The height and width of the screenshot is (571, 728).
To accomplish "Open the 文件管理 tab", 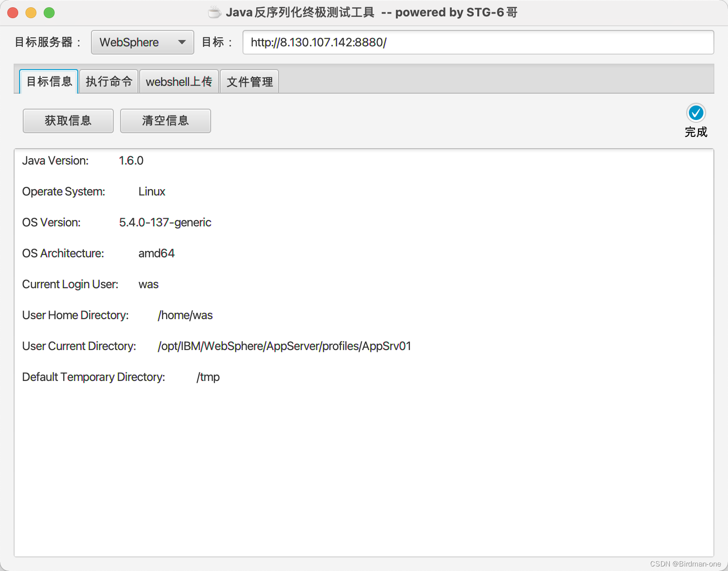I will pos(249,81).
